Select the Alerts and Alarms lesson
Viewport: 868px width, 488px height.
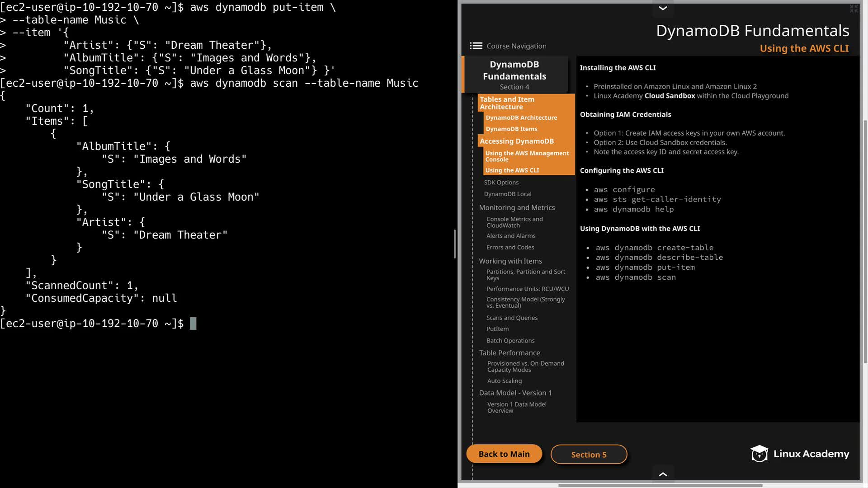coord(510,236)
